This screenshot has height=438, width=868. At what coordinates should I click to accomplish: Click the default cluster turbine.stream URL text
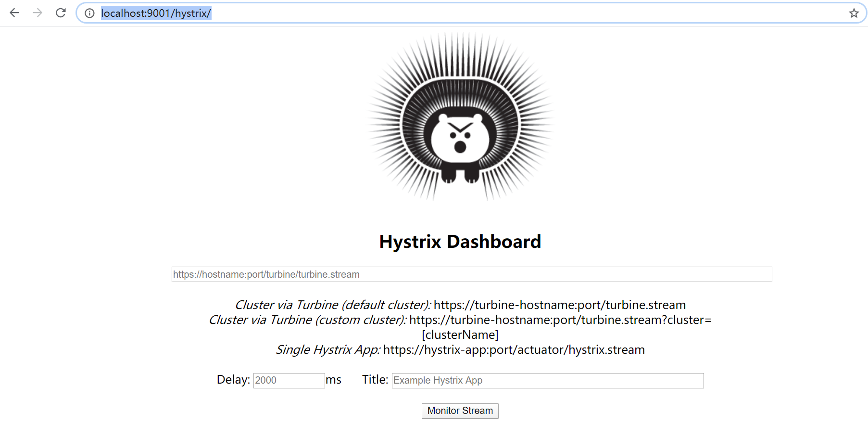click(x=560, y=305)
